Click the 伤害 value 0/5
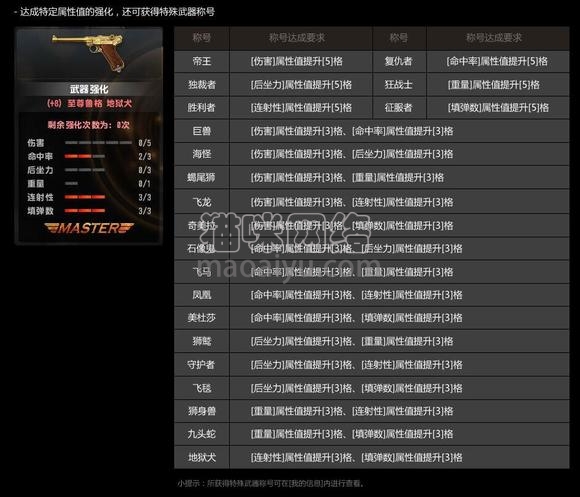 coord(145,143)
